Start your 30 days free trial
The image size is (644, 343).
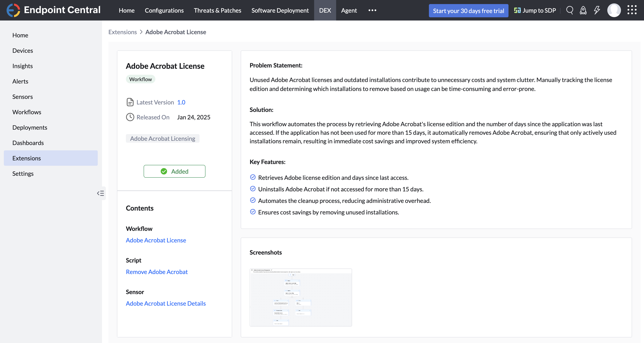[468, 11]
